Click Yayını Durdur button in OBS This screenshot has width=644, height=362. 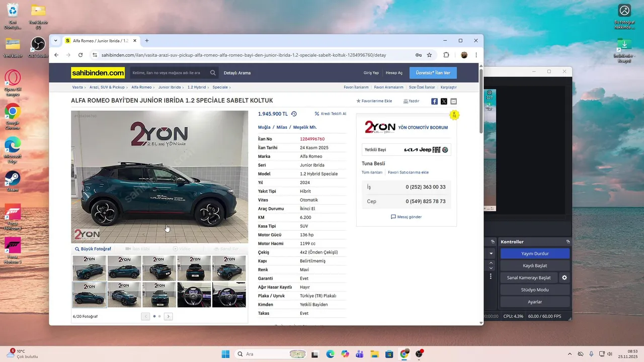tap(535, 253)
